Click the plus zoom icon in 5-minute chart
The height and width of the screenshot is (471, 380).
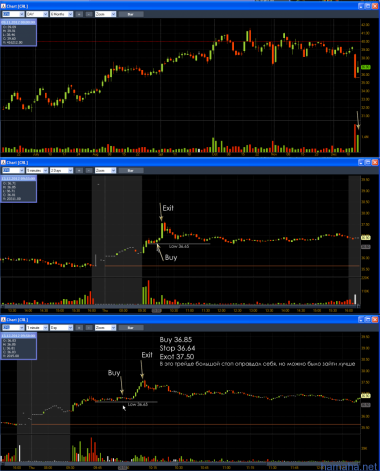tap(79, 171)
